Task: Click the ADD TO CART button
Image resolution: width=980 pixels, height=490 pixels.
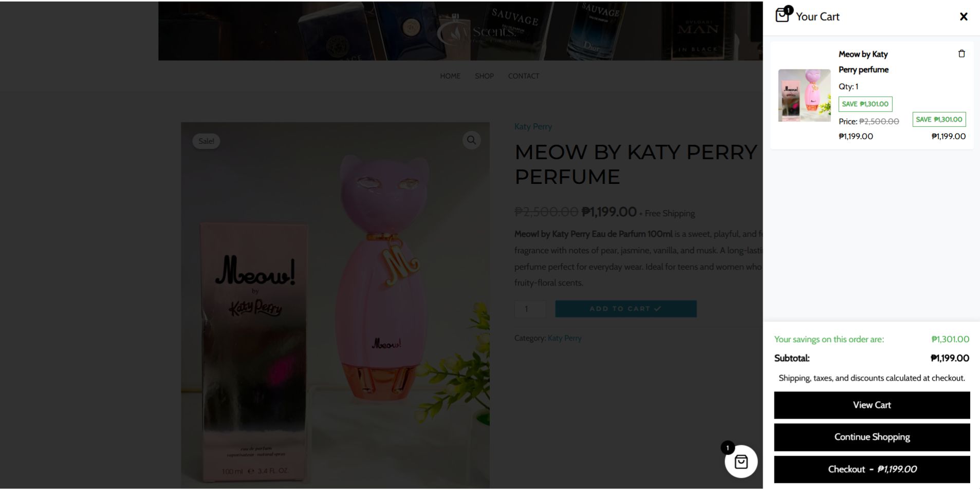Action: 625,309
